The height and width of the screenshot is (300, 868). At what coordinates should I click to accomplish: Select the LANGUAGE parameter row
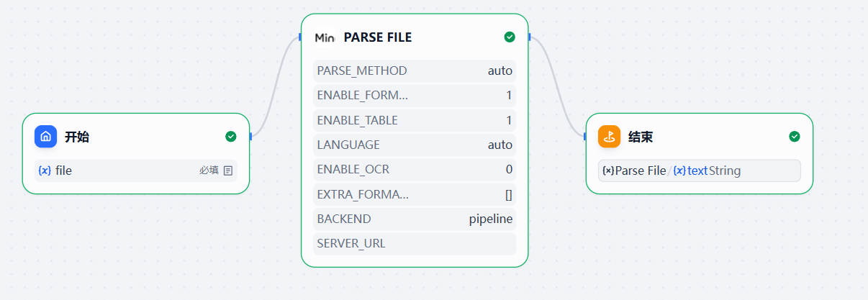(415, 145)
